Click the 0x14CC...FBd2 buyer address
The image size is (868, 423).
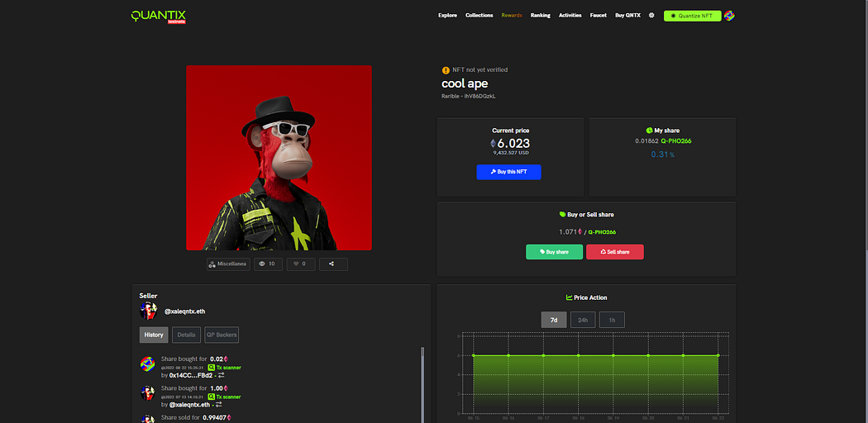(x=191, y=375)
